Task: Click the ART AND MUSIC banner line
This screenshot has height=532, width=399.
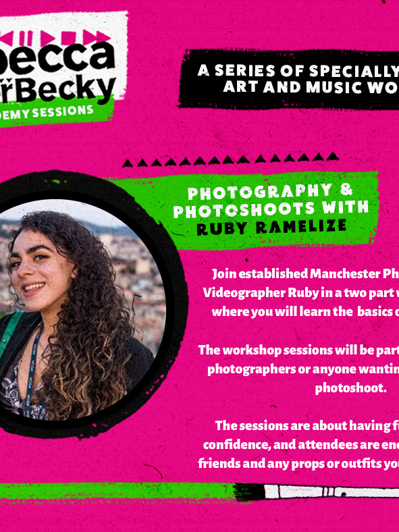Action: click(311, 87)
